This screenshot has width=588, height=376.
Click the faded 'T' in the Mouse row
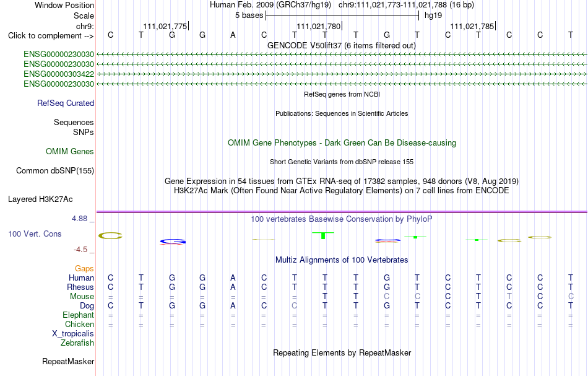tap(509, 297)
